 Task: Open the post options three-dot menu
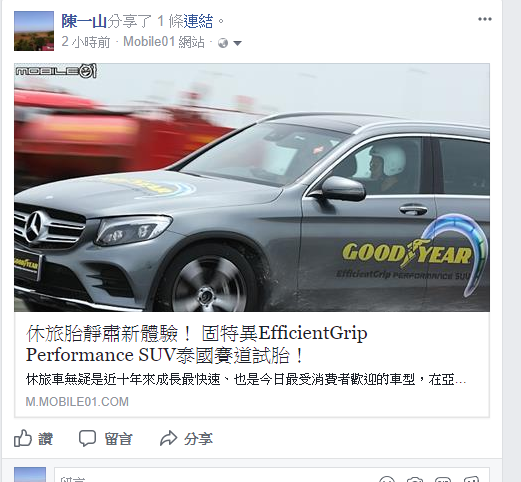(x=484, y=19)
